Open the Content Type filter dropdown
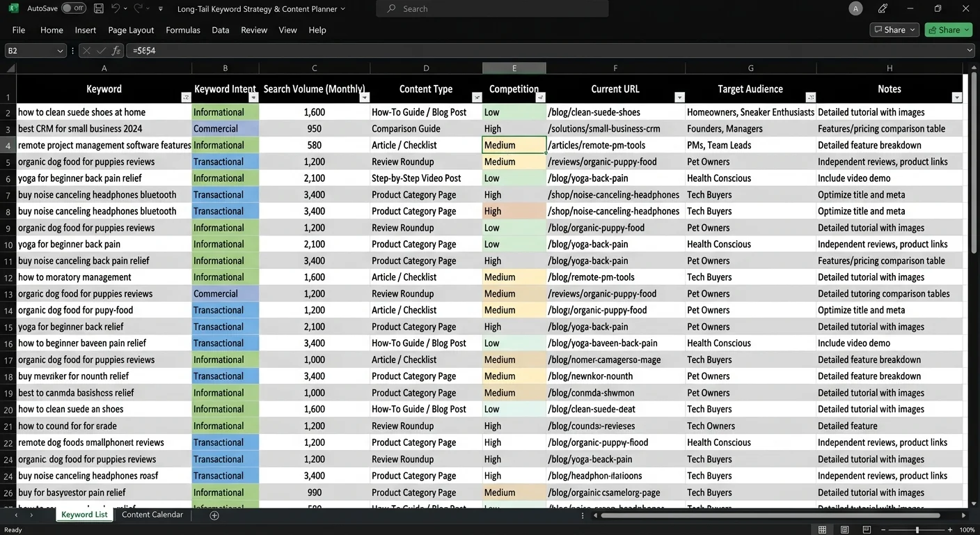This screenshot has width=980, height=535. (477, 98)
